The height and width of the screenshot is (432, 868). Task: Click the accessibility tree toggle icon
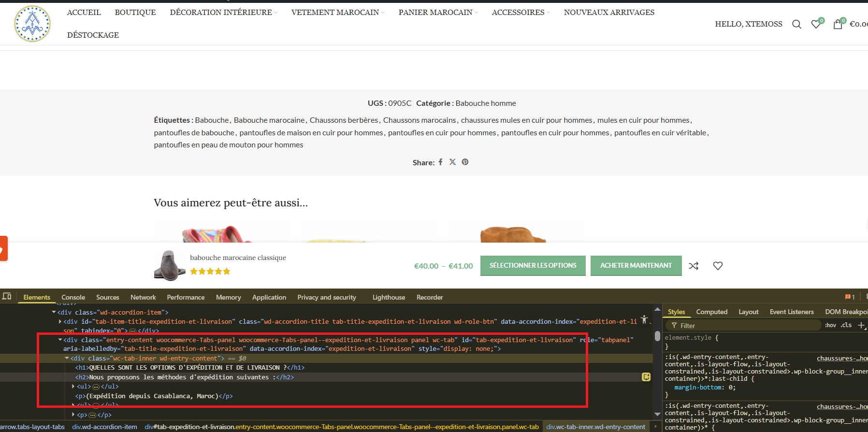[x=644, y=319]
